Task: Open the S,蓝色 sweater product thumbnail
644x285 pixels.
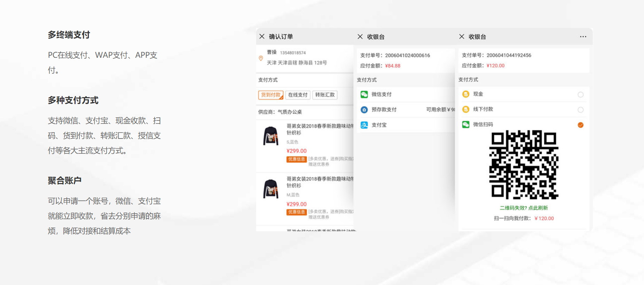Action: [x=271, y=136]
